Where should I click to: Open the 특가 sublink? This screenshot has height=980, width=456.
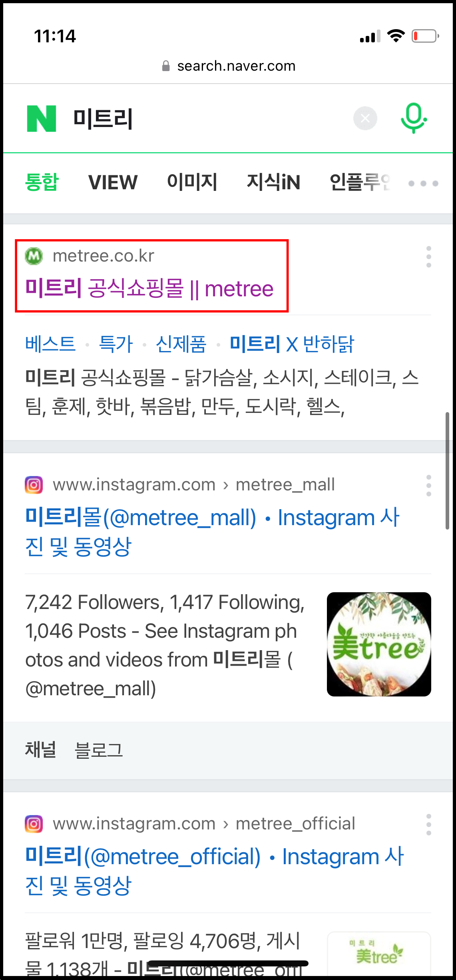pyautogui.click(x=116, y=344)
